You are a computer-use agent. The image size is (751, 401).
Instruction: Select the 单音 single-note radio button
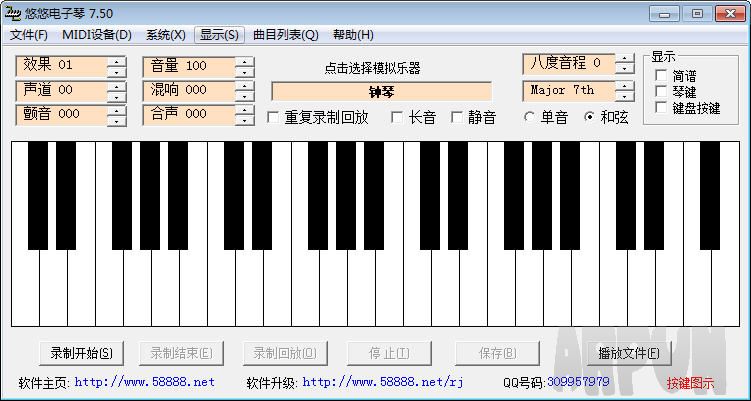529,117
